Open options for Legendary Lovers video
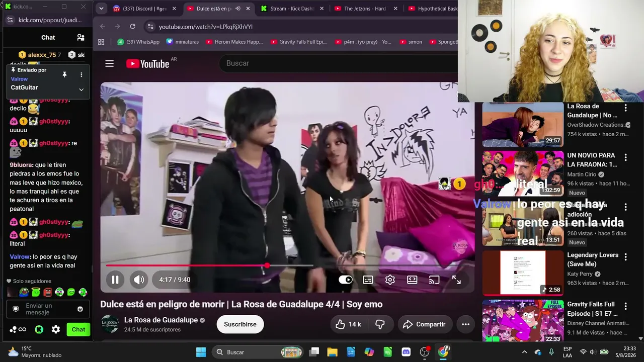Screen dimensions: 644x362 625,257
